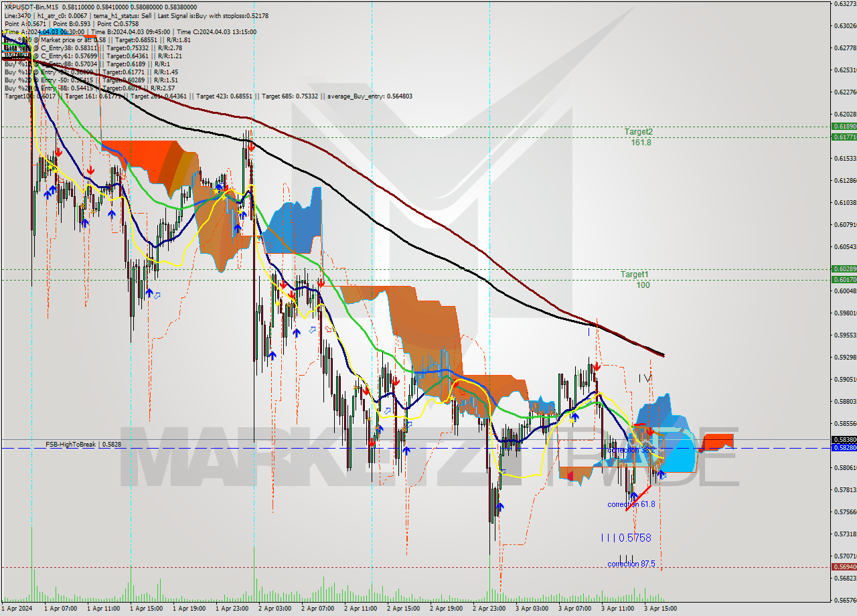This screenshot has height=616, width=857.
Task: Click the 'correction 61.8' label
Action: (631, 504)
